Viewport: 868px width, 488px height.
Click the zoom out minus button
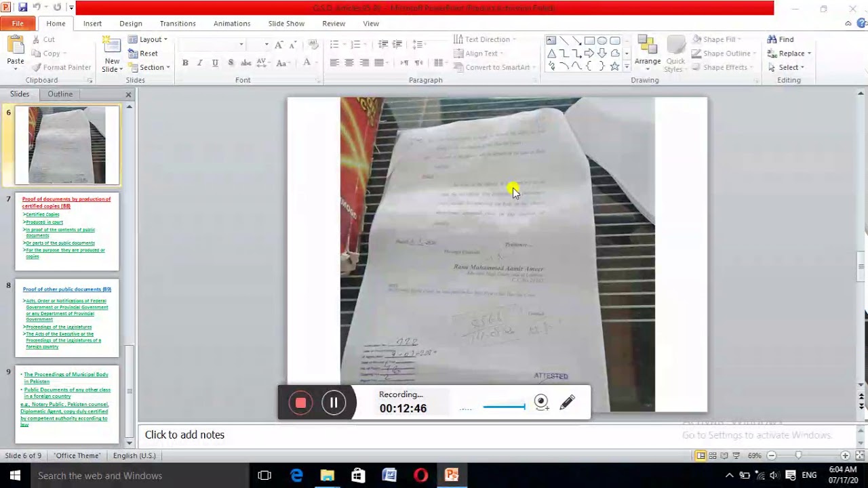coord(772,455)
